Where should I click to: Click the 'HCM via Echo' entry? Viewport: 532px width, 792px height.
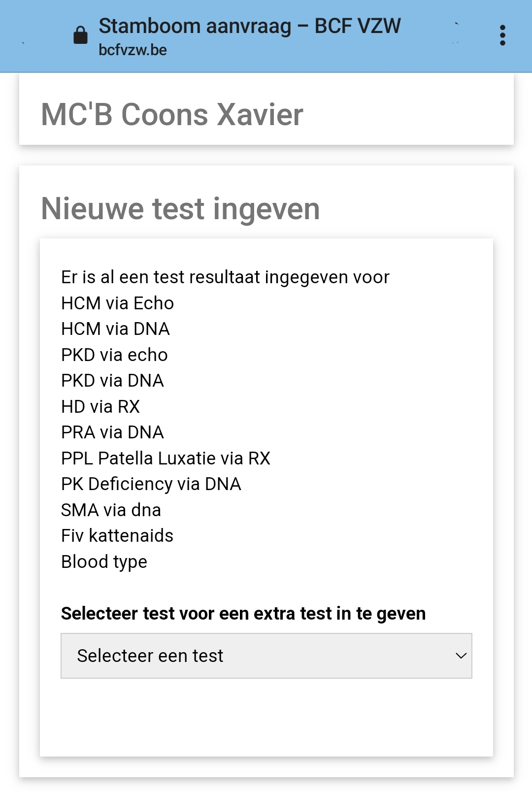tap(117, 303)
